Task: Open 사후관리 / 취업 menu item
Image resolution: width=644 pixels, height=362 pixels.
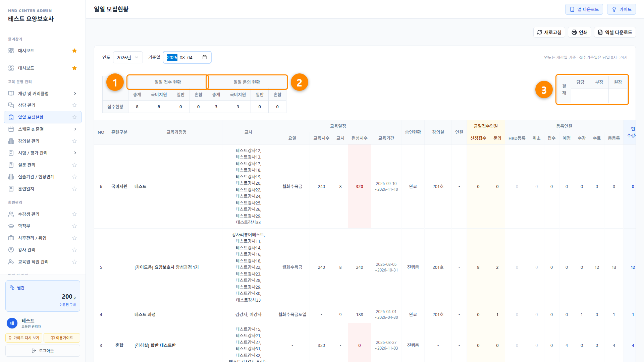Action: coord(43,238)
